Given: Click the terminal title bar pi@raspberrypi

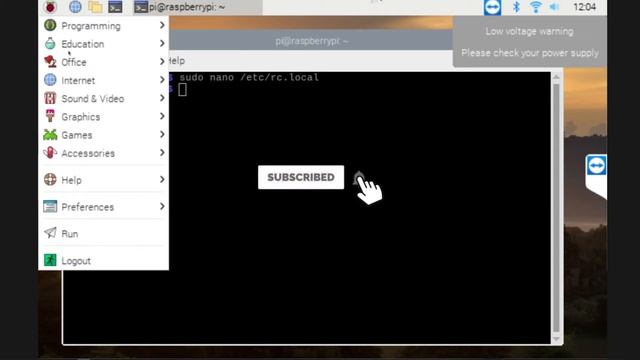Looking at the screenshot, I should coord(311,41).
